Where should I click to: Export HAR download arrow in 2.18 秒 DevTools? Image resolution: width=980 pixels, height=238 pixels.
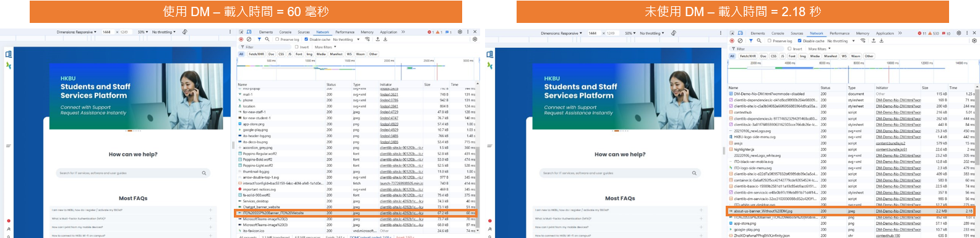tap(882, 41)
